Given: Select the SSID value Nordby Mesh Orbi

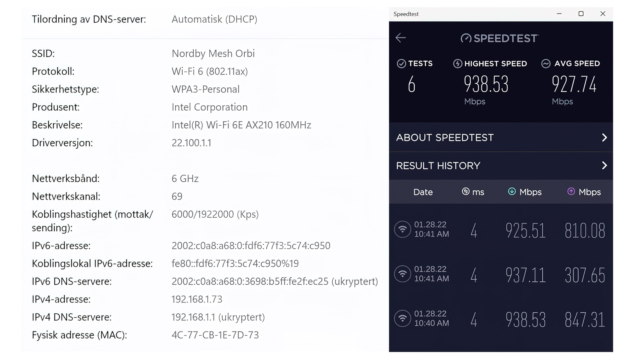Looking at the screenshot, I should (x=213, y=53).
